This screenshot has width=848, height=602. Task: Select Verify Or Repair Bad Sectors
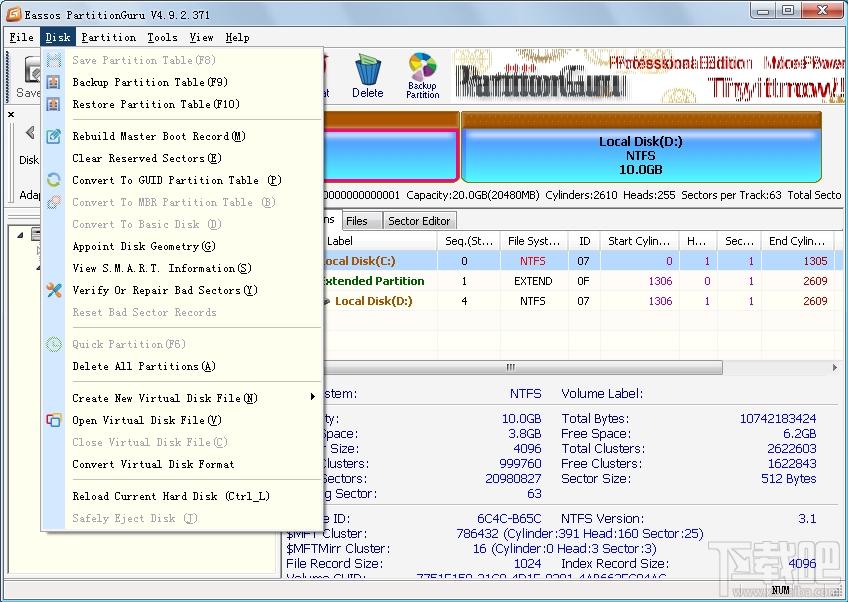[x=182, y=290]
